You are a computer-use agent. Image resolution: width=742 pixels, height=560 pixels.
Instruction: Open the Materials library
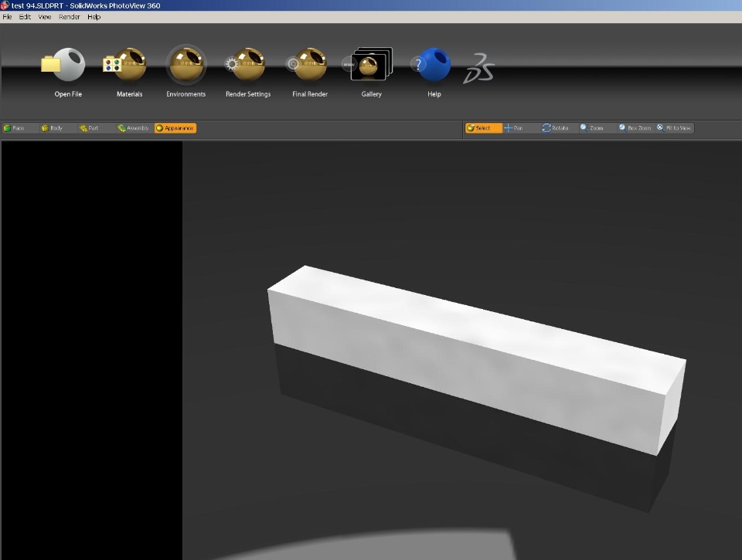pos(125,65)
